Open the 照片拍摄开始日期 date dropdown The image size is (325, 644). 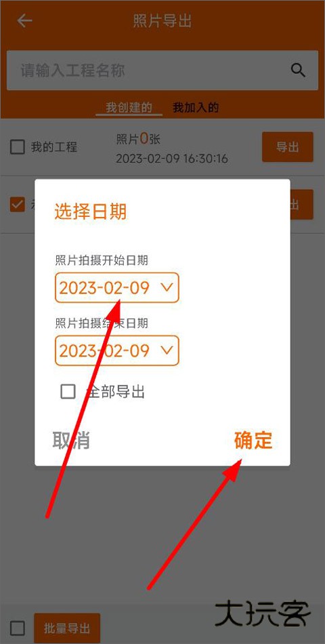coord(117,287)
